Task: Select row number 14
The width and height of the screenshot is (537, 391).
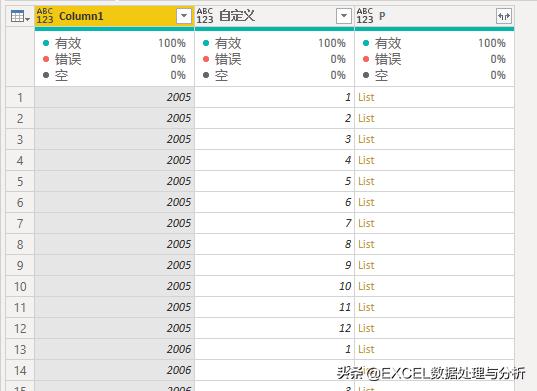Action: [20, 370]
